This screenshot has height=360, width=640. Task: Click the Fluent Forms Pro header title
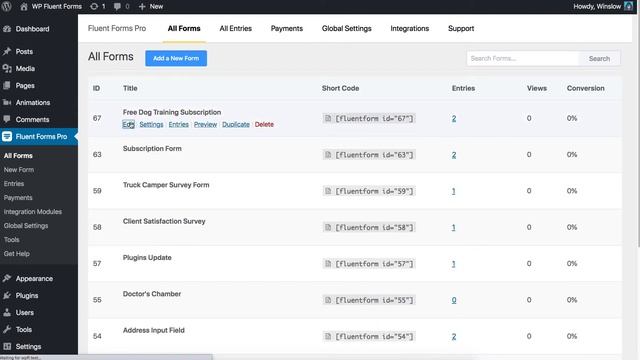click(x=117, y=29)
